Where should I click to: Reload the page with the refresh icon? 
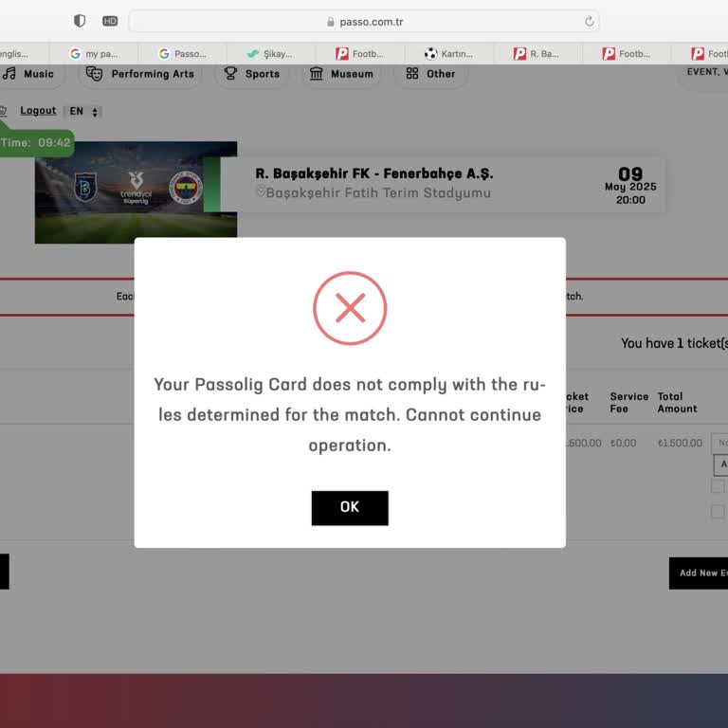[590, 22]
